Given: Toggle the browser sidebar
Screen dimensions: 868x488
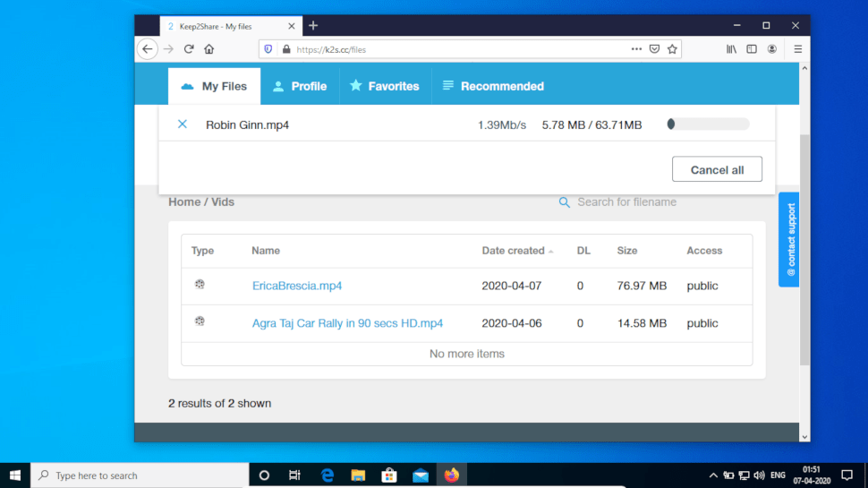Looking at the screenshot, I should [751, 49].
